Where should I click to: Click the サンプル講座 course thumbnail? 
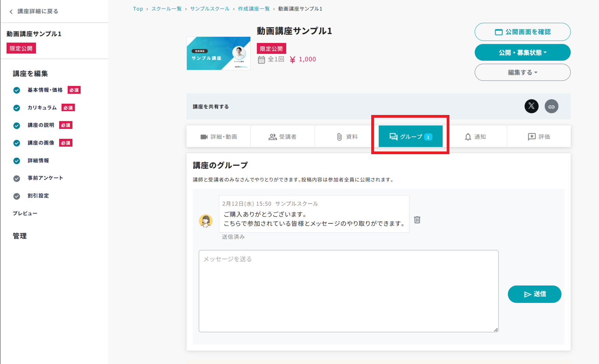(x=219, y=54)
